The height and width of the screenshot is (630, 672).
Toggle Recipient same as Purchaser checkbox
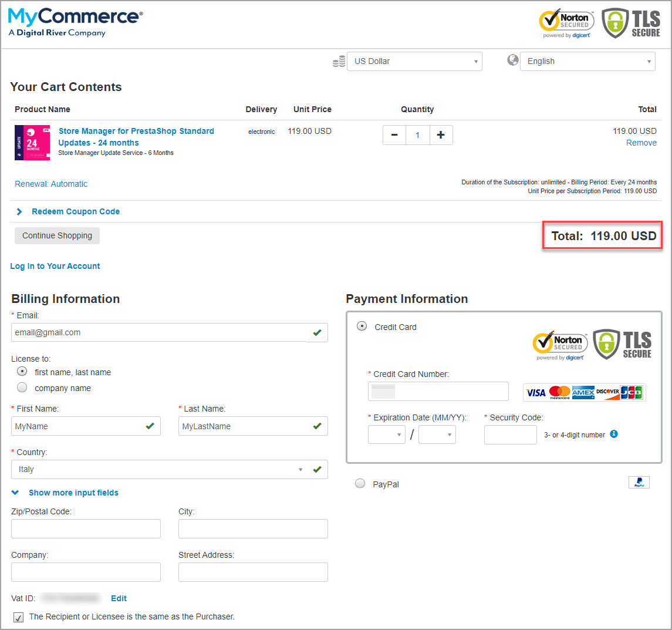(x=18, y=618)
